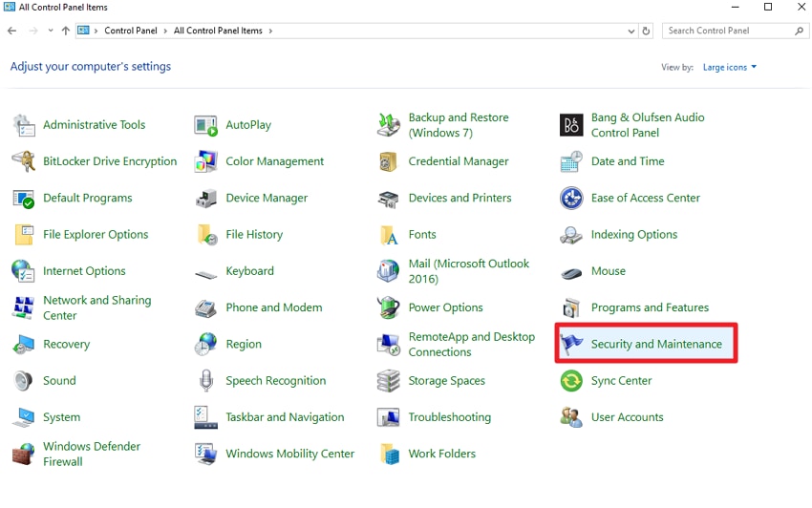Click the Device Manager icon
Screen dimensions: 812x508
(x=206, y=199)
